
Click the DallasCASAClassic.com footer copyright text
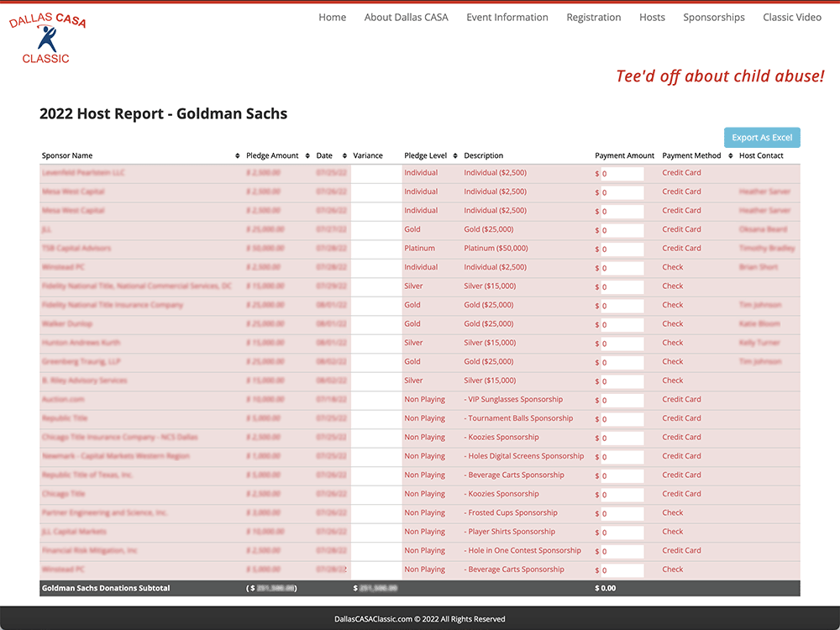(x=419, y=619)
